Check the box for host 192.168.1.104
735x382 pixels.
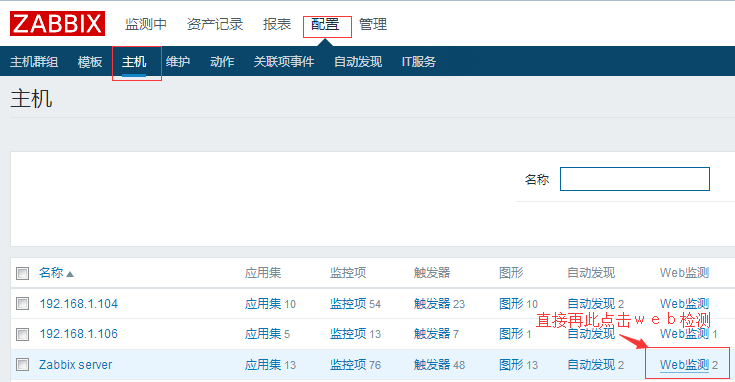[22, 304]
